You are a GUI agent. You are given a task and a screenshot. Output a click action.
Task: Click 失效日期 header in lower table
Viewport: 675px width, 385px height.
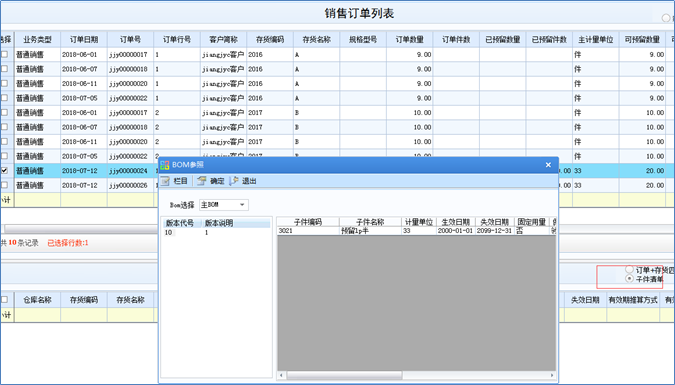(585, 300)
